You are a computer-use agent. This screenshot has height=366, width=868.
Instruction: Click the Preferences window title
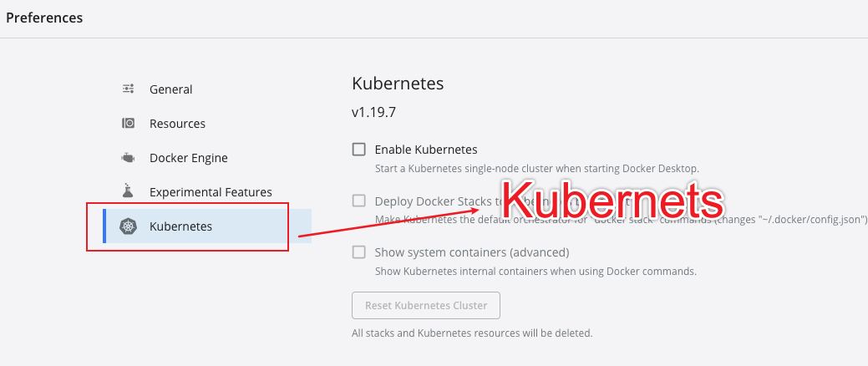coord(44,18)
